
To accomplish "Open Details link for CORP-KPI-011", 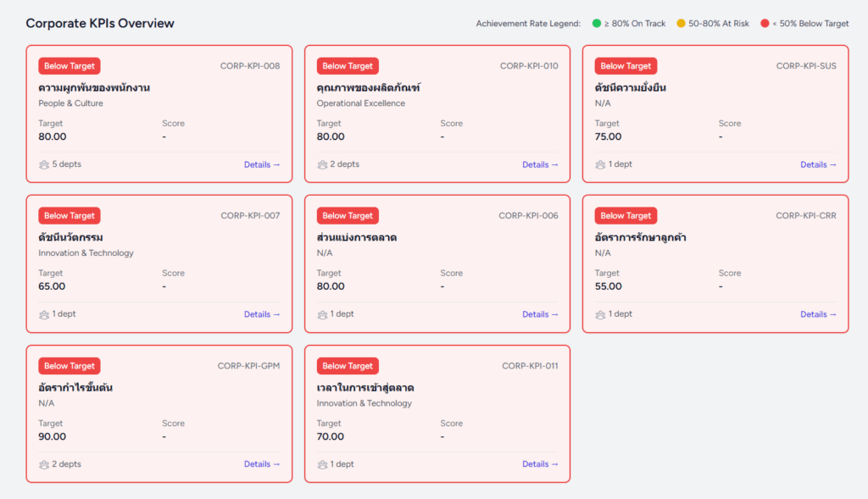I will tap(540, 464).
